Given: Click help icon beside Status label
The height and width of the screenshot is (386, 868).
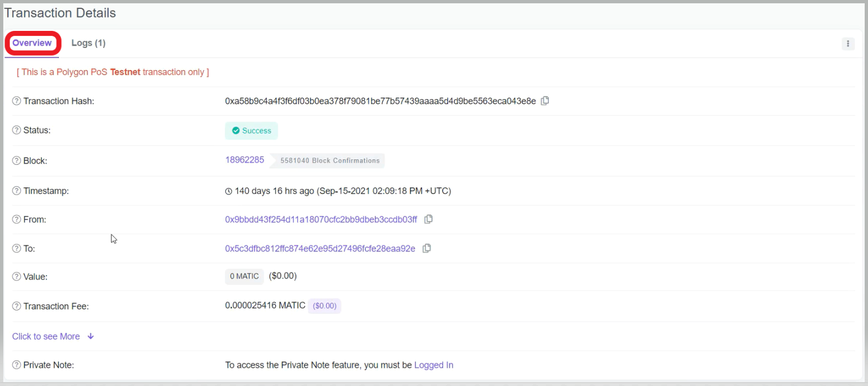Looking at the screenshot, I should pyautogui.click(x=17, y=130).
